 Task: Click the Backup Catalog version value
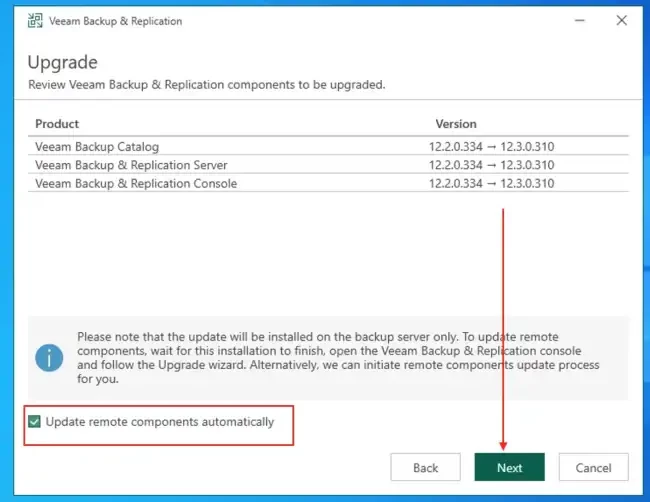tap(491, 146)
